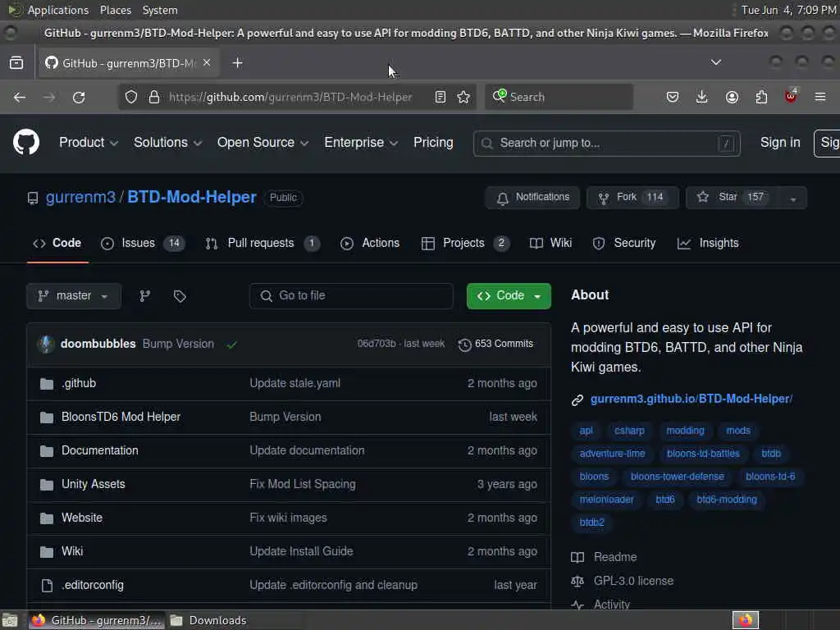The height and width of the screenshot is (630, 840).
Task: Open the Unity Assets folder
Action: 94,484
